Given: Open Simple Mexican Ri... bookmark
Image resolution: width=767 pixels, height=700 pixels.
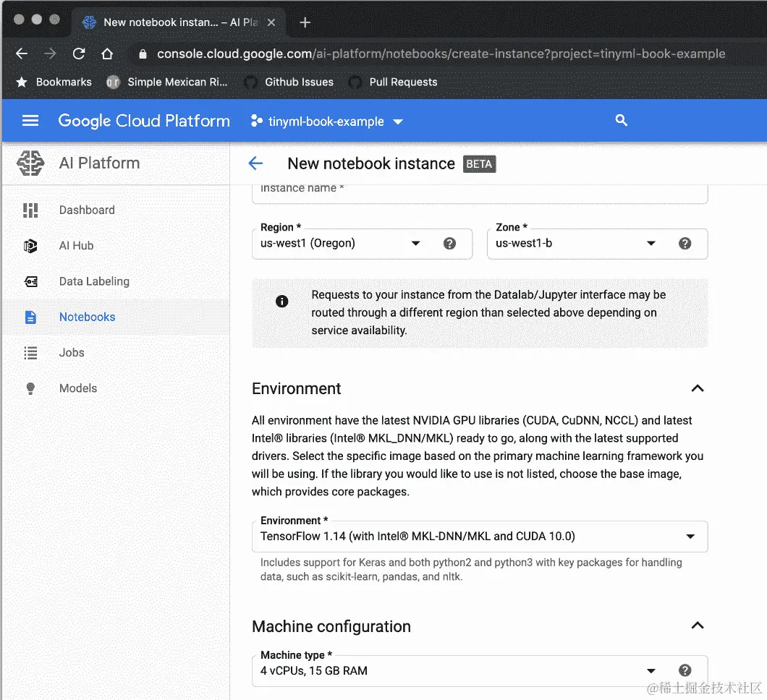Looking at the screenshot, I should point(167,82).
